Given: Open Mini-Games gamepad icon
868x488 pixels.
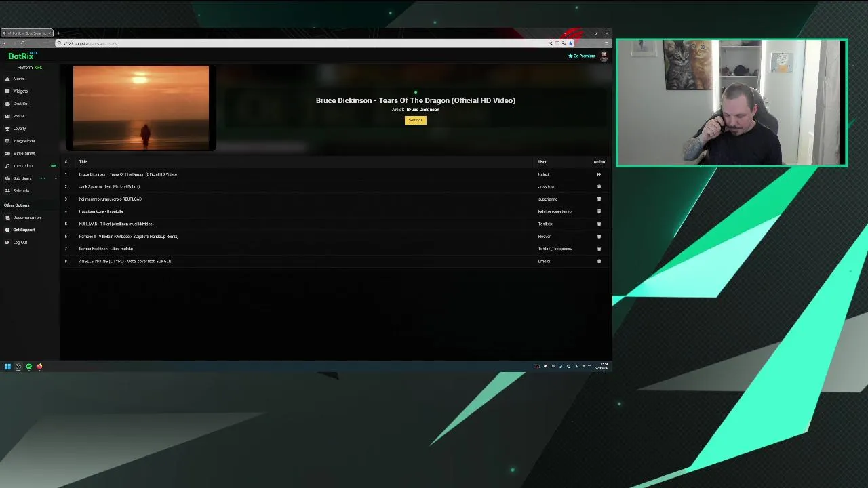Looking at the screenshot, I should [7, 153].
